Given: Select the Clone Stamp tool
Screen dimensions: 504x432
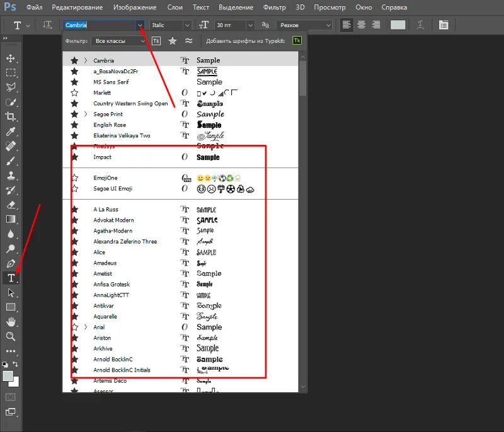Looking at the screenshot, I should (11, 175).
